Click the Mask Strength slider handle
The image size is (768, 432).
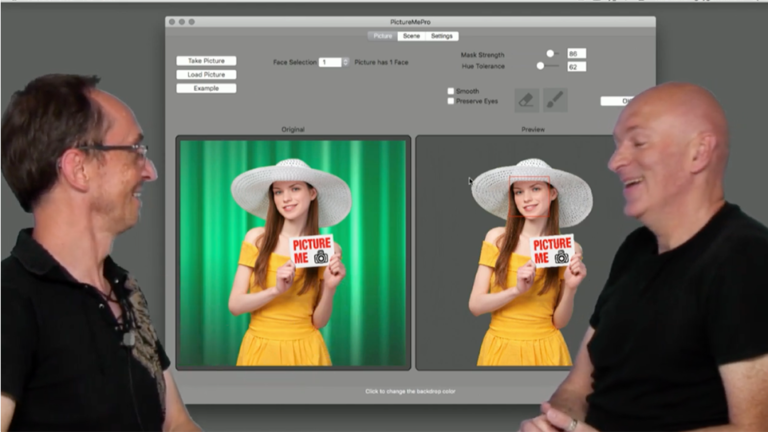550,54
